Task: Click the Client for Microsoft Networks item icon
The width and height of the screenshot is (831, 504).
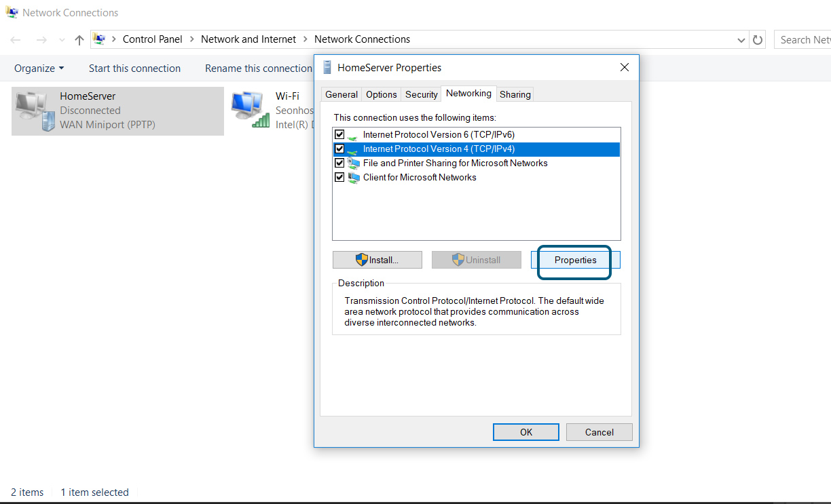Action: pos(353,178)
